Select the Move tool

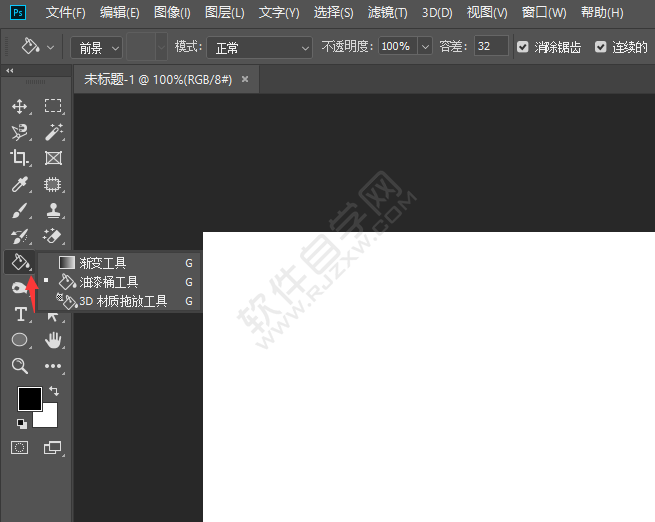(x=20, y=106)
